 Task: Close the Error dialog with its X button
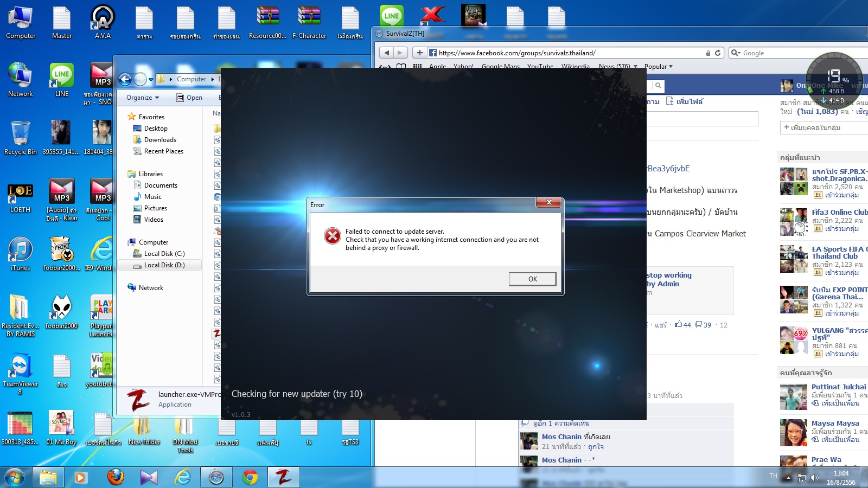coord(549,202)
